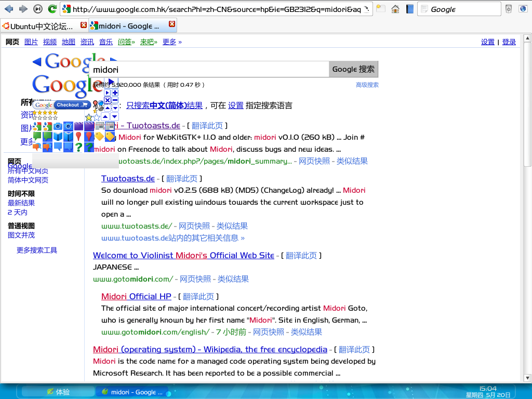The image size is (532, 399).
Task: Choose search engine icon in the Google search box
Action: tap(424, 9)
